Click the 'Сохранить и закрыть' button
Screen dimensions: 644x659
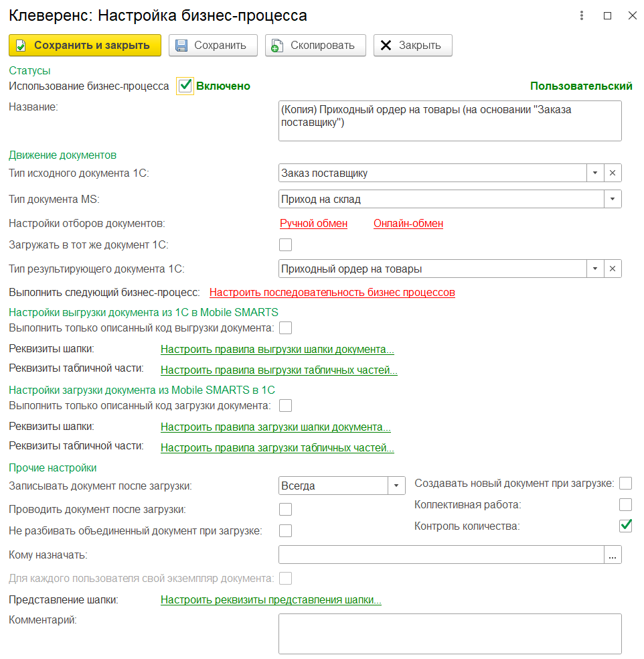(85, 46)
